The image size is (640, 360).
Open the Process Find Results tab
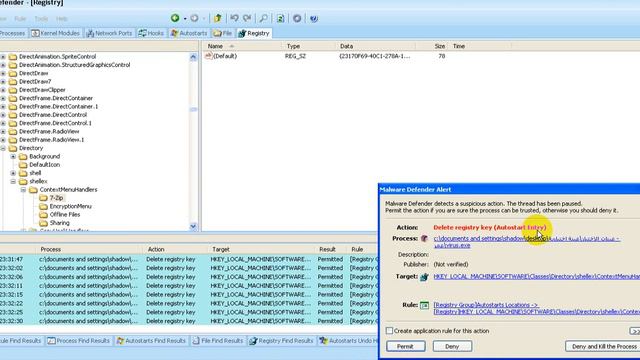(x=78, y=340)
